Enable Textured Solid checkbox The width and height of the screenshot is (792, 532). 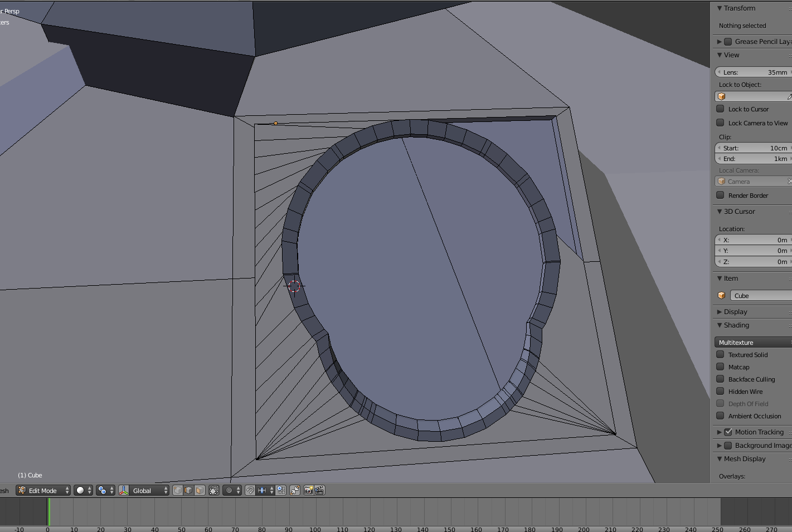[720, 354]
